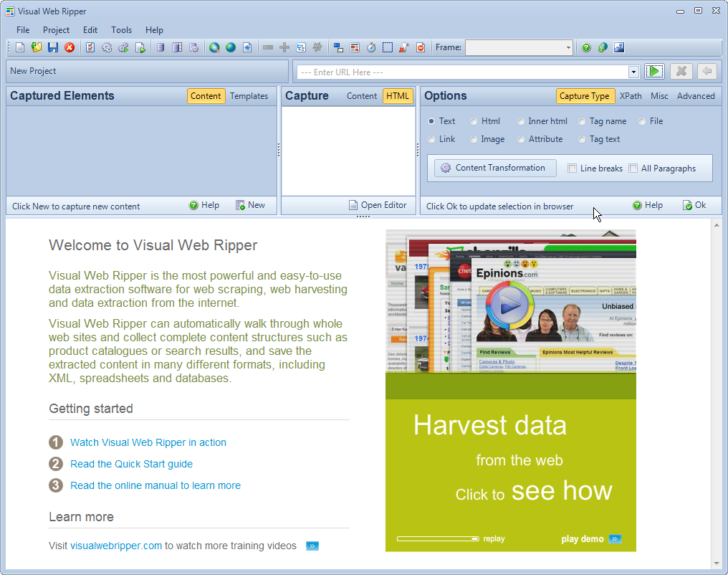Select the Inner html radio button
The image size is (728, 575).
pyautogui.click(x=521, y=121)
